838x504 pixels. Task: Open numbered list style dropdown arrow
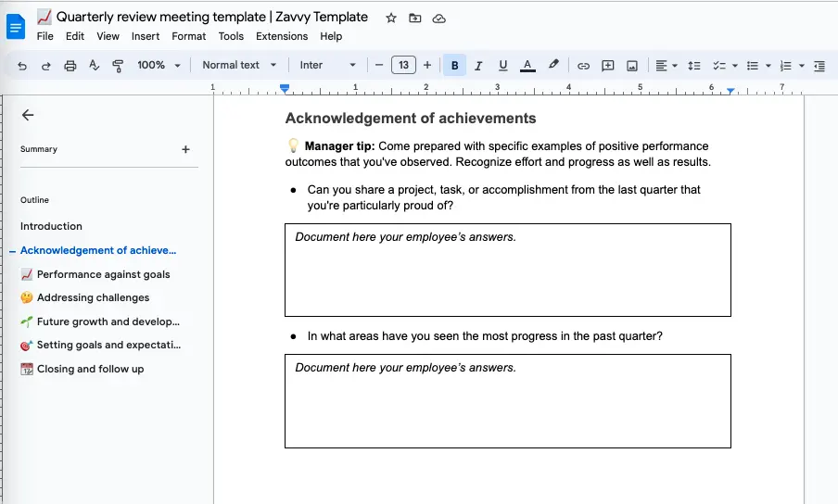pos(802,66)
